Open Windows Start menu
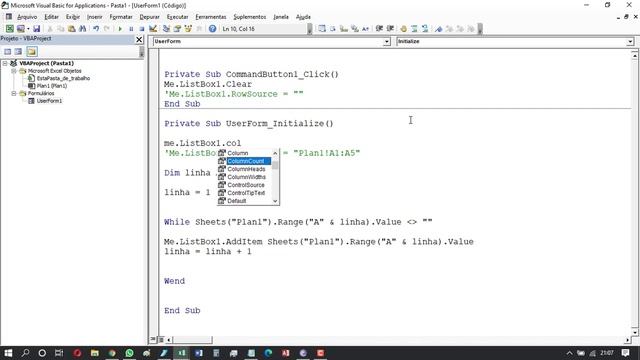Viewport: 640px width, 360px height. click(8, 353)
